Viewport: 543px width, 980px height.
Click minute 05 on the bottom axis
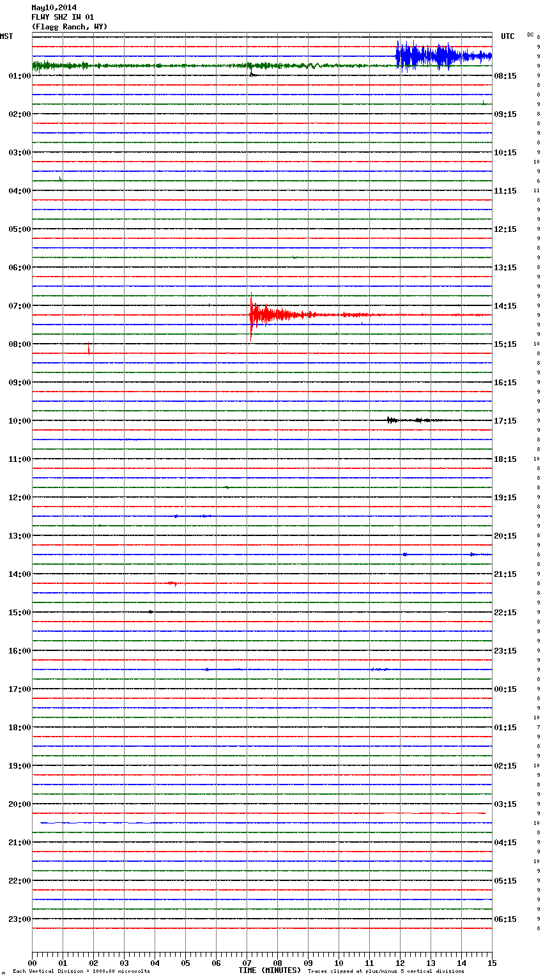[185, 963]
